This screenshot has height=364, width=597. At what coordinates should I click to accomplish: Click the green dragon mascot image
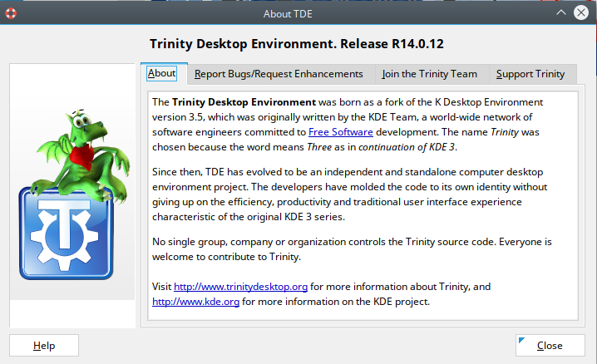pos(76,143)
